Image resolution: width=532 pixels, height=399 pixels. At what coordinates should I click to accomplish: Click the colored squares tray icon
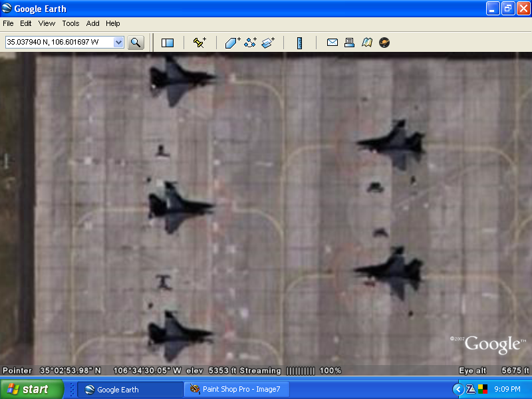[483, 389]
